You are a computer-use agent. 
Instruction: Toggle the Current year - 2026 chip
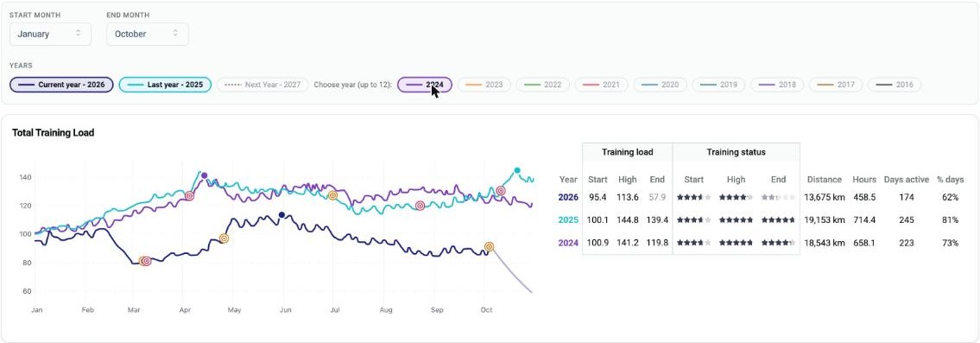pyautogui.click(x=61, y=85)
